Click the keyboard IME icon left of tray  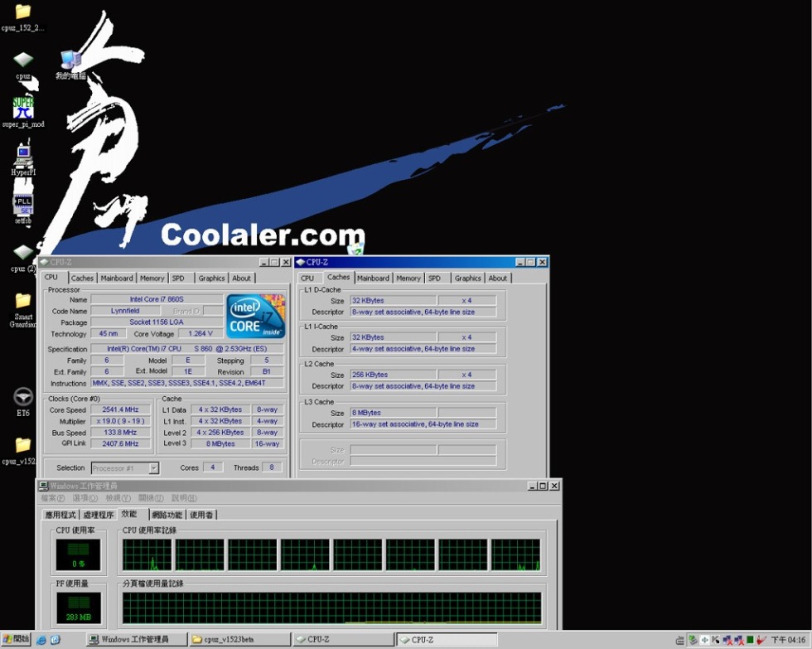coord(680,641)
